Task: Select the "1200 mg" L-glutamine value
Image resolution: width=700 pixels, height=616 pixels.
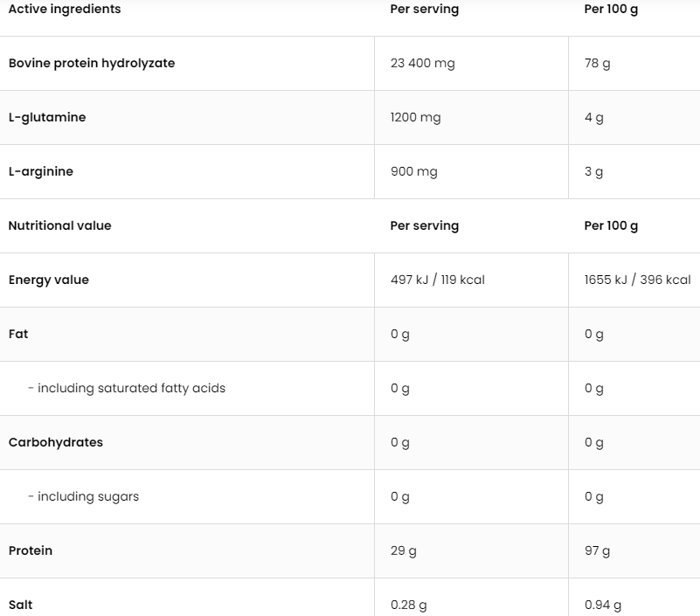Action: 416,117
